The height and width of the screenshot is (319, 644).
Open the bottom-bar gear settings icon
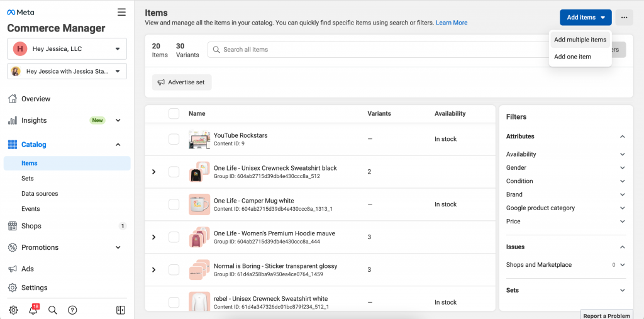coord(13,310)
